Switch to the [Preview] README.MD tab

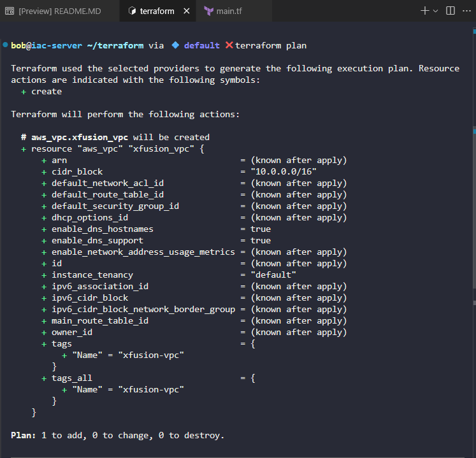click(x=59, y=11)
